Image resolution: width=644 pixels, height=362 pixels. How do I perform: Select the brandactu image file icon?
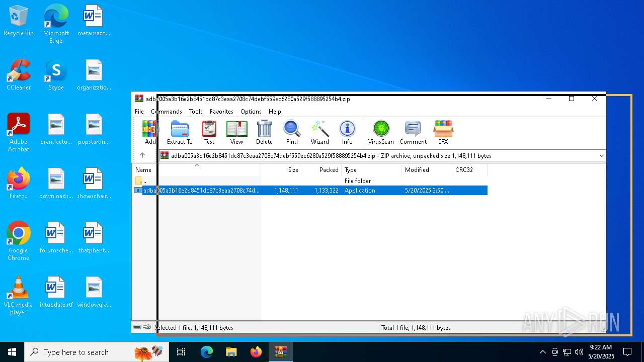click(x=56, y=129)
